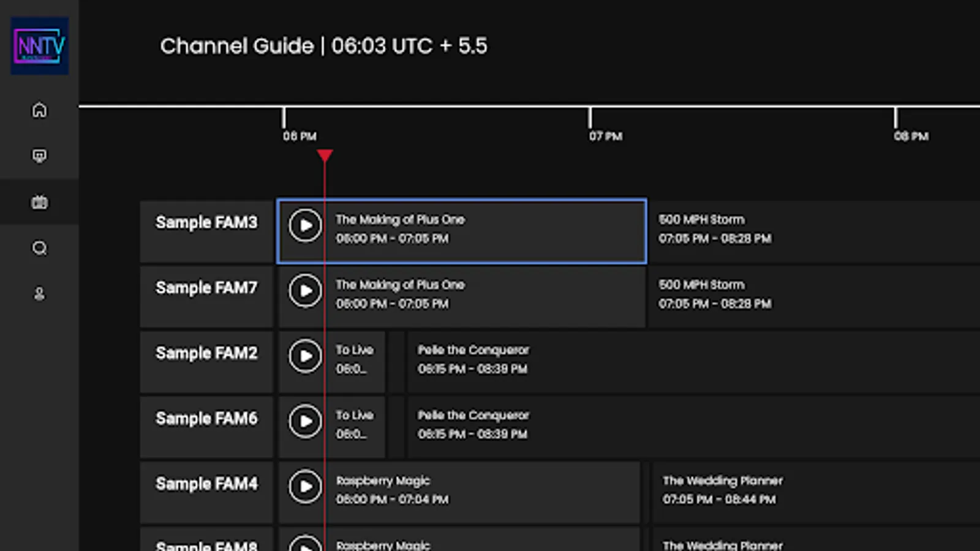Open the Home sidebar icon

click(x=40, y=110)
